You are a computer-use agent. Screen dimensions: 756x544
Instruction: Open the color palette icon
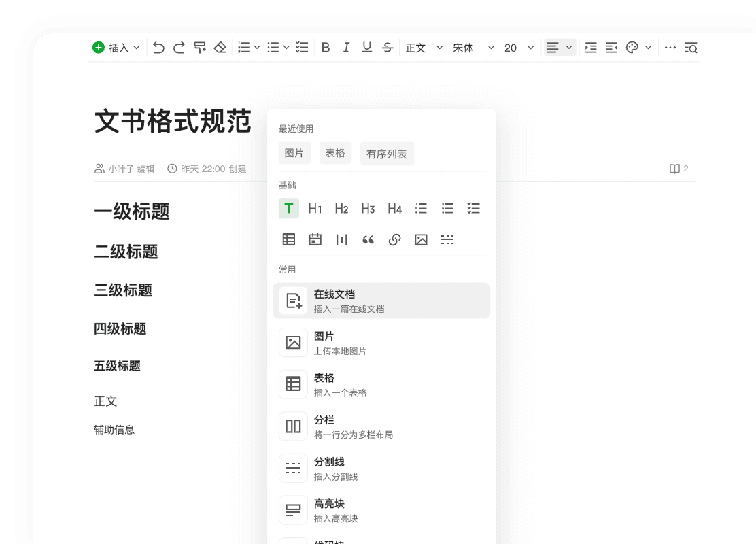pyautogui.click(x=632, y=48)
